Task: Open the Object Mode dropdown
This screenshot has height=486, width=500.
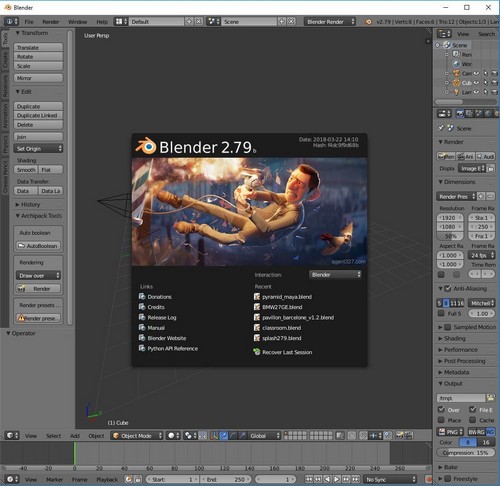Action: click(x=137, y=435)
